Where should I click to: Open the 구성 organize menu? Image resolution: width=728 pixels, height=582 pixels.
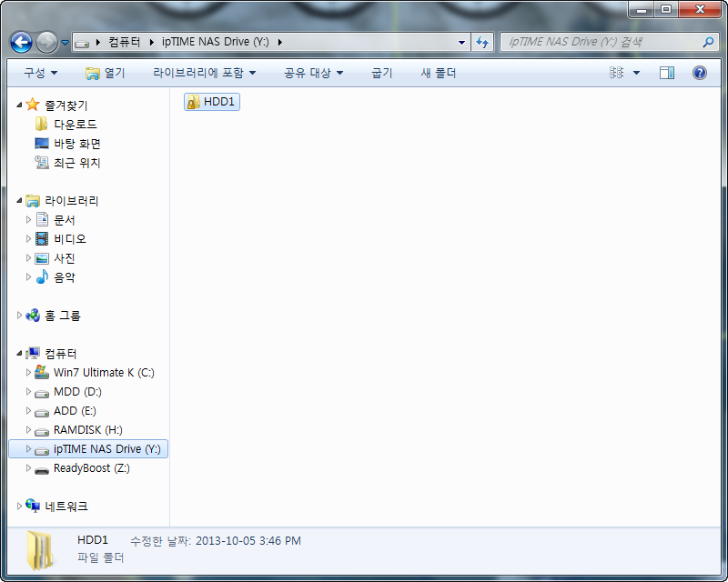coord(41,73)
